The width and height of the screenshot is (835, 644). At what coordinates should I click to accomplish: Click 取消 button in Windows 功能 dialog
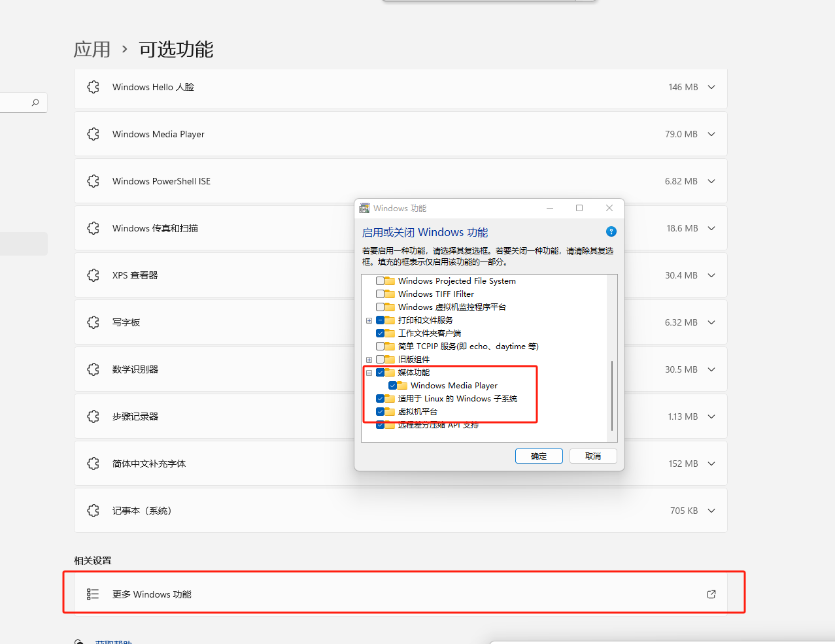(x=593, y=456)
